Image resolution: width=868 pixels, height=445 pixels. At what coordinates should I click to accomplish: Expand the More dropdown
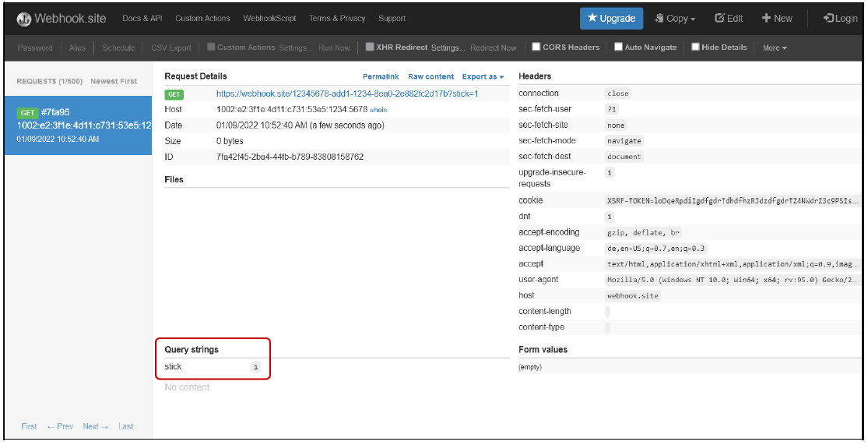pos(775,48)
